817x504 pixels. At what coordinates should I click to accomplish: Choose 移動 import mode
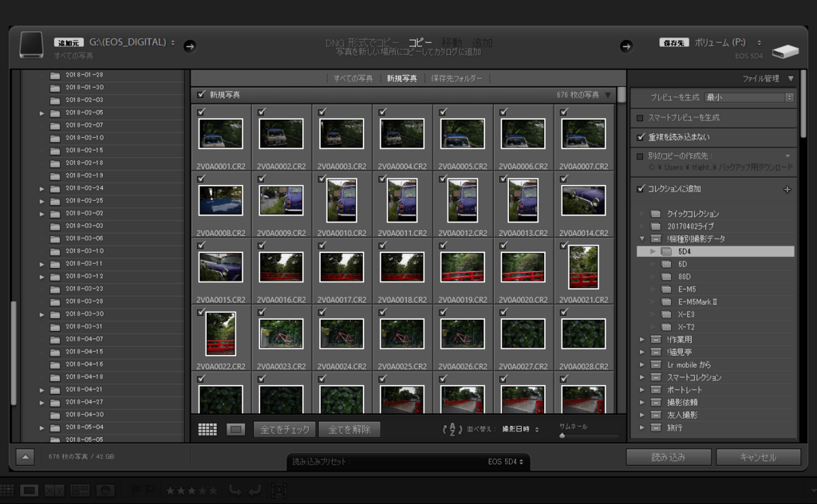[452, 42]
